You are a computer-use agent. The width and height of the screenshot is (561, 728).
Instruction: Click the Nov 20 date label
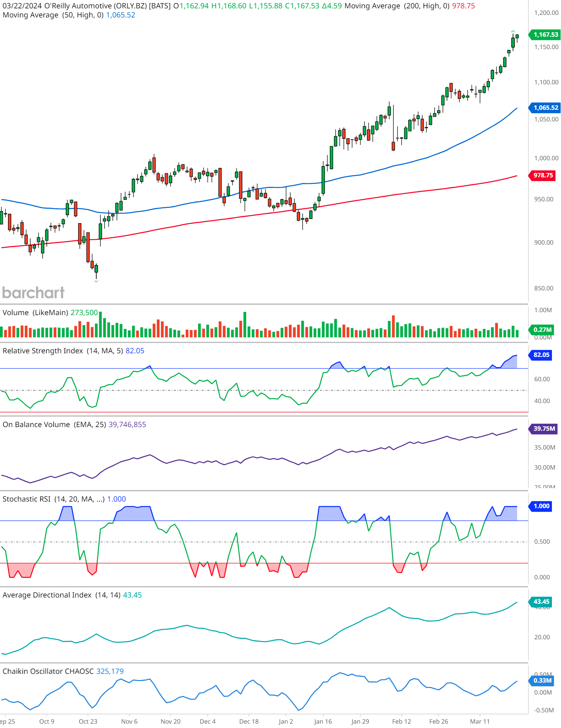(170, 721)
